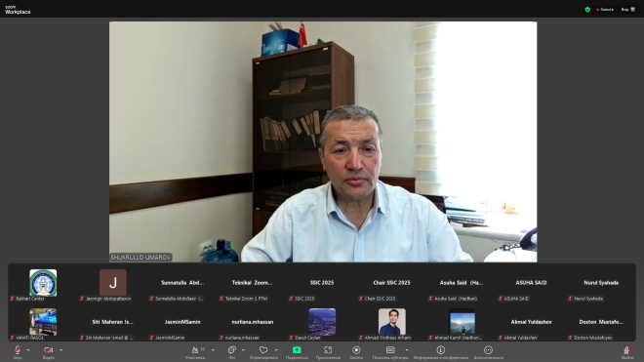Click the green Share Screen icon
Image resolution: width=644 pixels, height=362 pixels.
297,350
